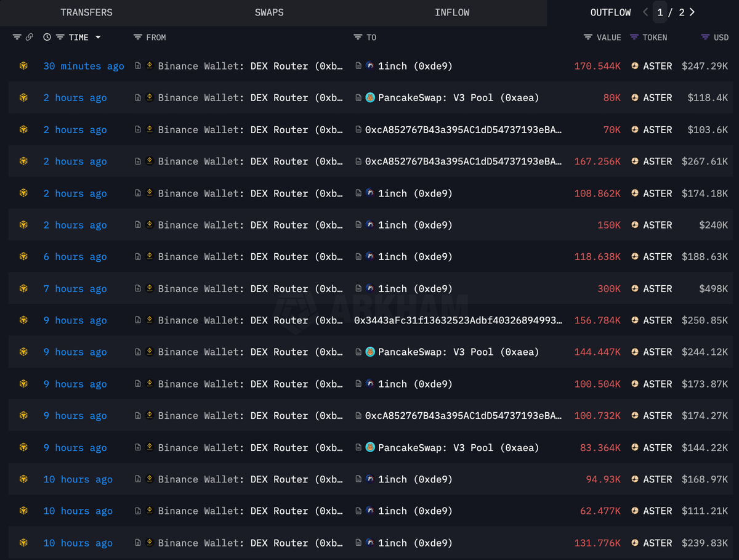The image size is (739, 560).
Task: Open '10 hours ago' link in the 94.93K row
Action: click(78, 479)
